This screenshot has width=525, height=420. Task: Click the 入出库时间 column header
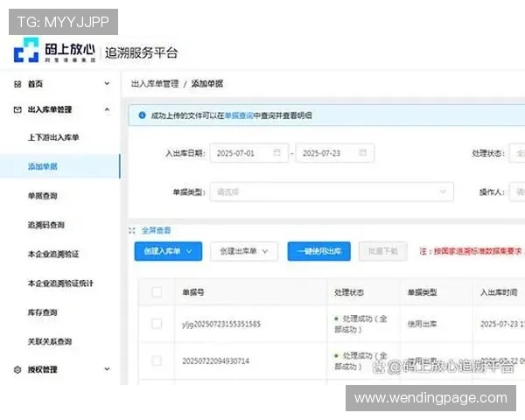pos(499,292)
